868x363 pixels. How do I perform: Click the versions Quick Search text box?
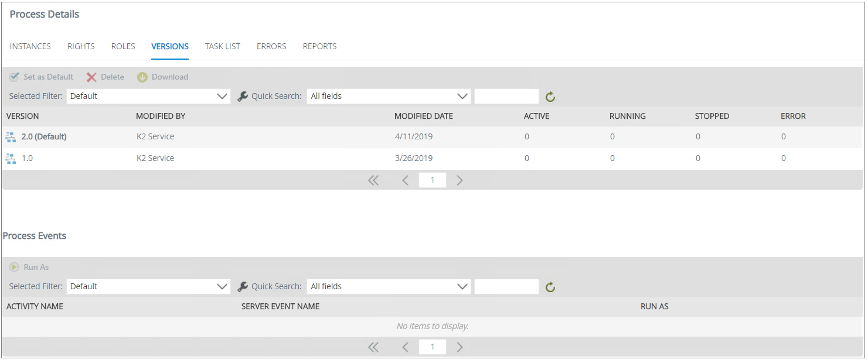click(x=506, y=96)
